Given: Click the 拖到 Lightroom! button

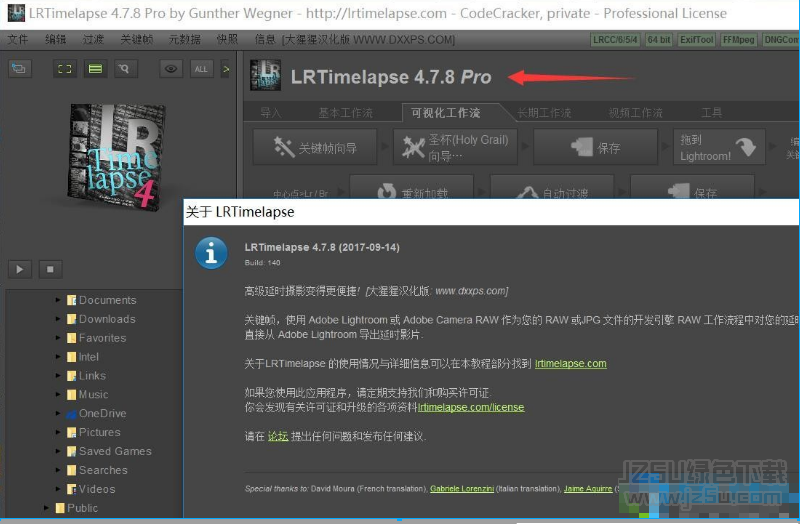Looking at the screenshot, I should [719, 147].
